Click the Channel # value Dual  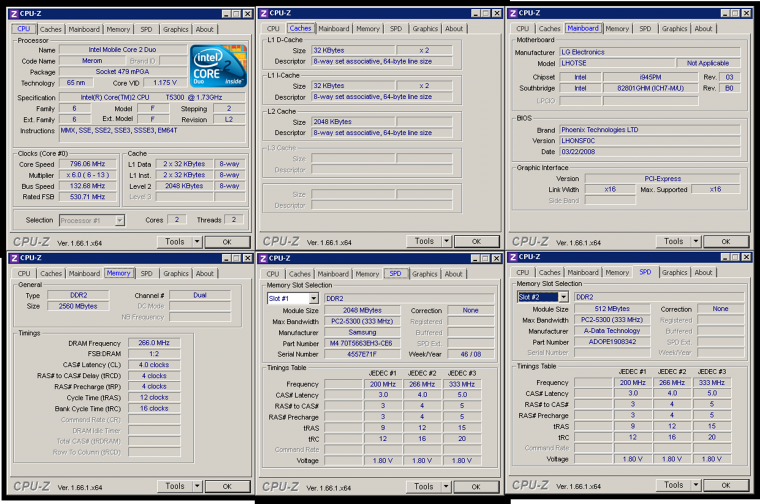click(200, 295)
